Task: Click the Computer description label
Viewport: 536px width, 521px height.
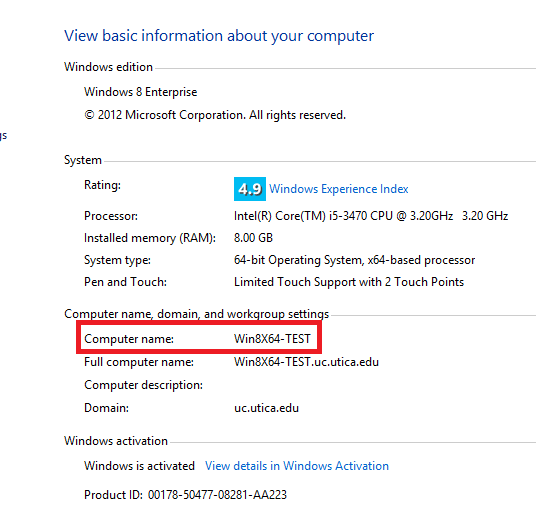Action: point(143,385)
